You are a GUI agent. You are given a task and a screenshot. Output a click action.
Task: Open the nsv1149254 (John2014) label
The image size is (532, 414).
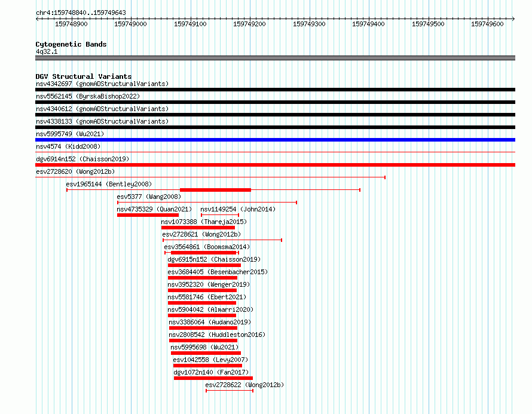238,209
